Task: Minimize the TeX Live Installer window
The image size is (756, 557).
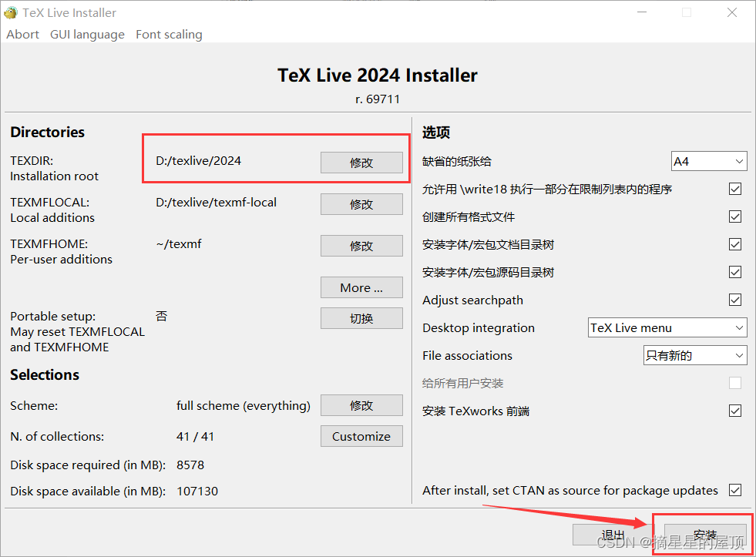Action: 642,12
